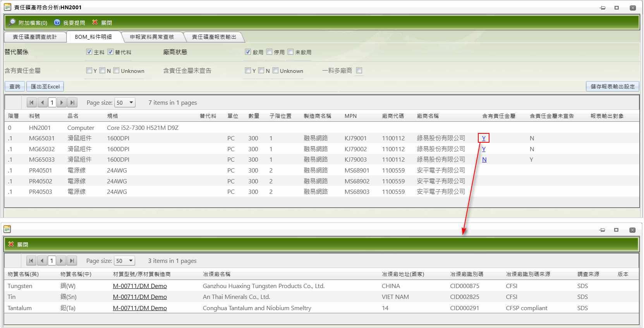Click MPN cell MS68902
Viewport: 644px width, 328px height.
[x=357, y=181]
